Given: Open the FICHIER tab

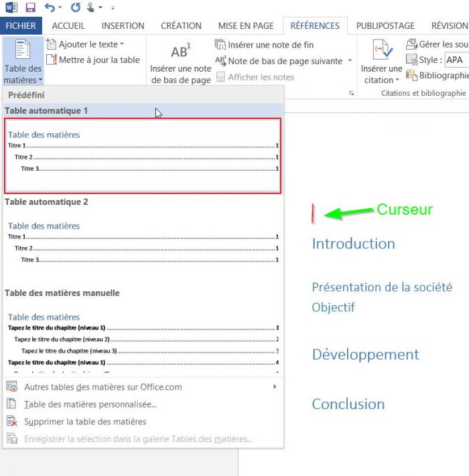Looking at the screenshot, I should (x=21, y=26).
